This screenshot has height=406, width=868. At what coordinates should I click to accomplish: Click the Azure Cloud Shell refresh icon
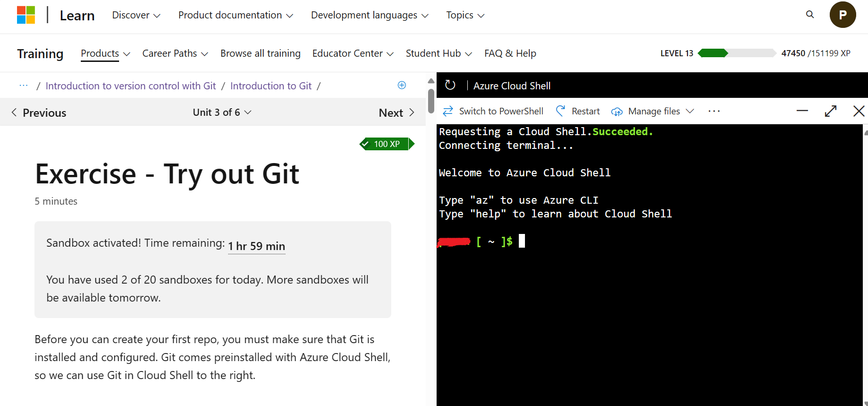click(450, 85)
